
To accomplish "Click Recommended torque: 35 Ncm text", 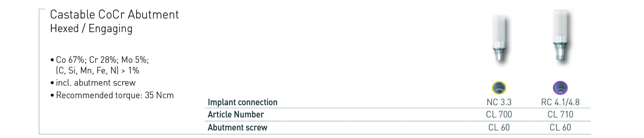I will tap(114, 95).
